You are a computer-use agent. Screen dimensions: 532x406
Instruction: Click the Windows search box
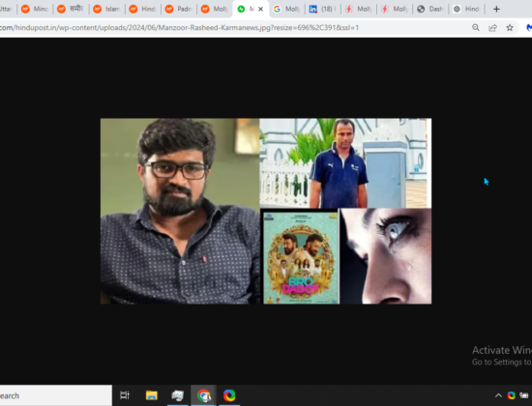point(56,395)
